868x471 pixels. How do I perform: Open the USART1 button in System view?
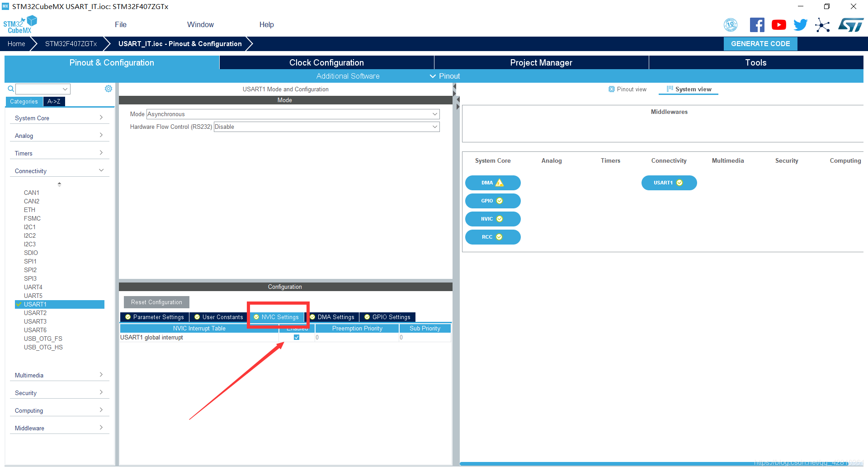click(669, 183)
